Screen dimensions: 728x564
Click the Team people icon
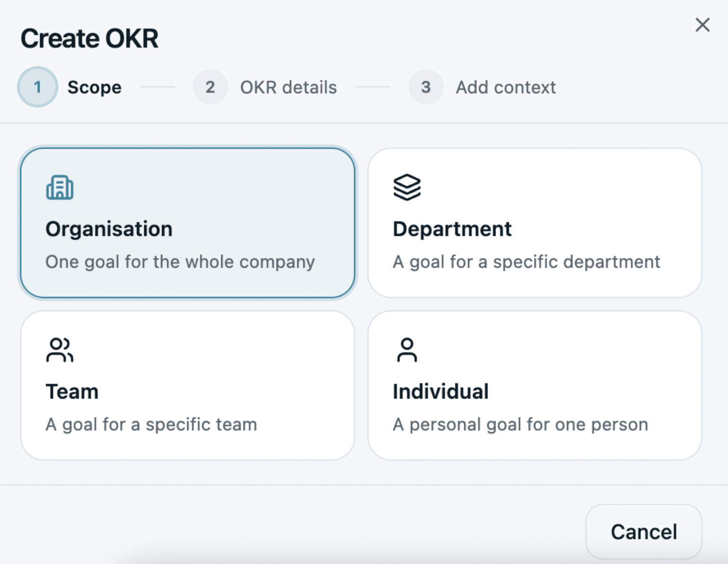click(60, 350)
